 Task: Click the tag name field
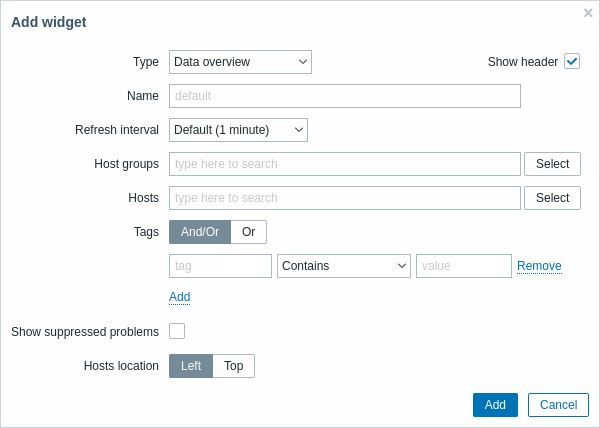coord(220,266)
